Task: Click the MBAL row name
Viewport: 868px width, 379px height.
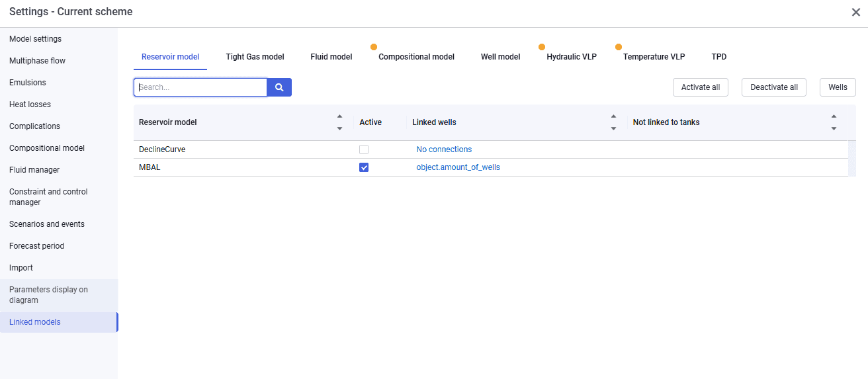Action: pos(150,167)
